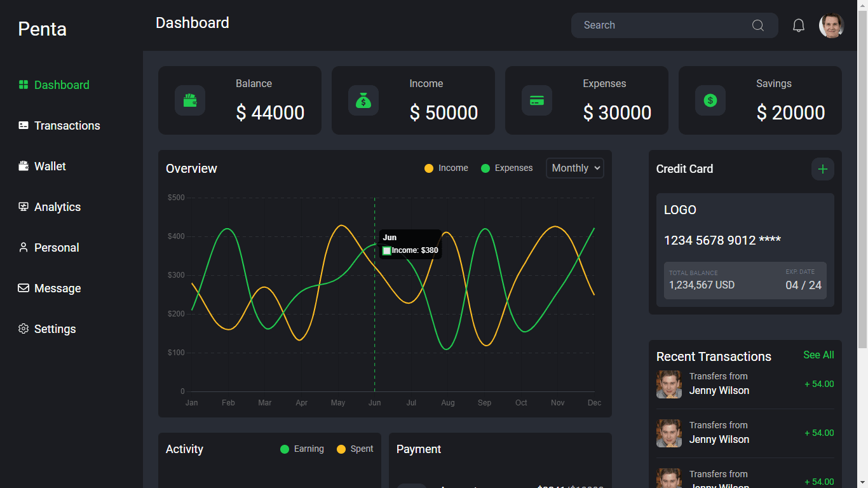Click the Jun chart tooltip
This screenshot has height=488, width=868.
pyautogui.click(x=410, y=244)
